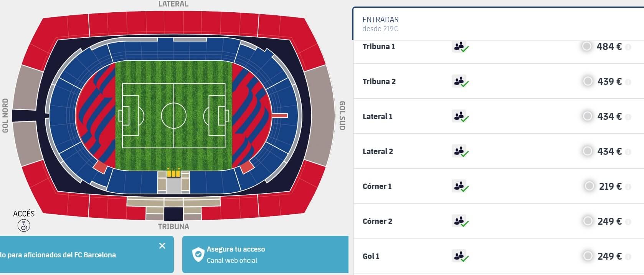Open the info icon next to 484 €
Viewport: 644px width, 275px height.
pos(628,46)
